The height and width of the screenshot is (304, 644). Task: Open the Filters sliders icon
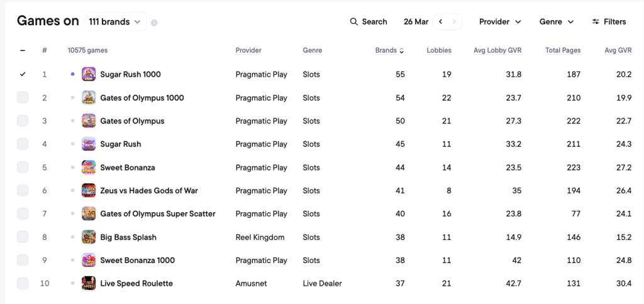596,22
